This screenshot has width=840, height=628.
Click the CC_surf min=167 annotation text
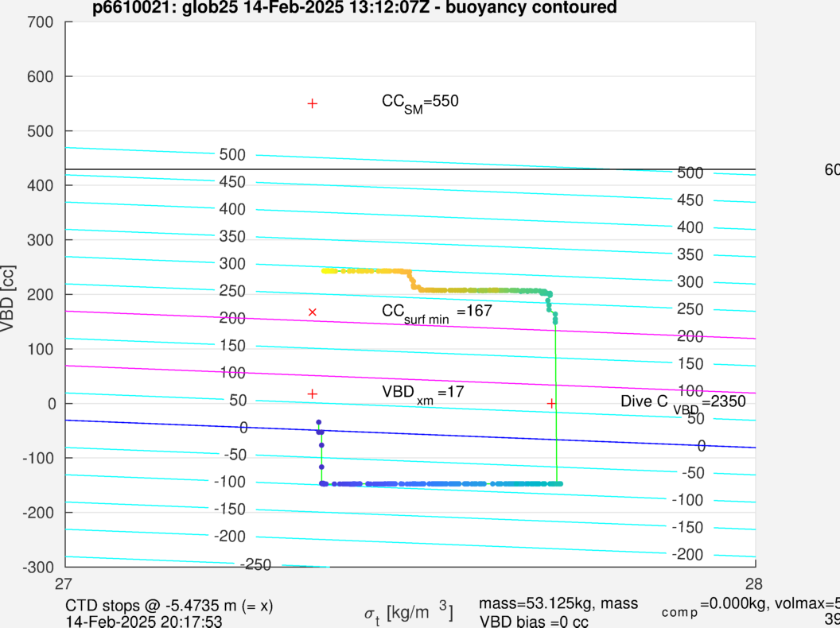point(437,312)
